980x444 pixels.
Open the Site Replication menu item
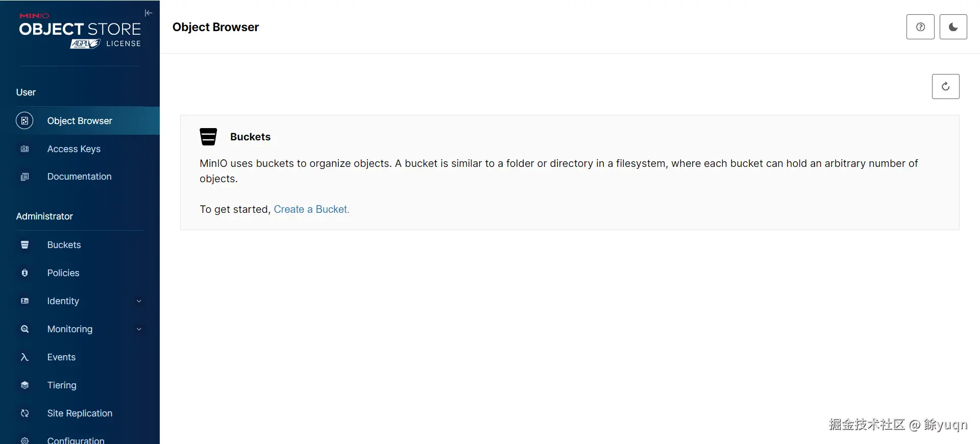pos(80,413)
